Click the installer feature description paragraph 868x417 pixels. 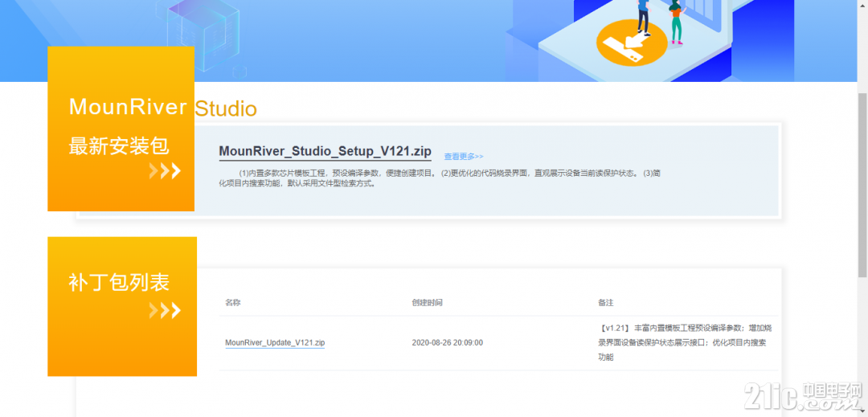440,178
